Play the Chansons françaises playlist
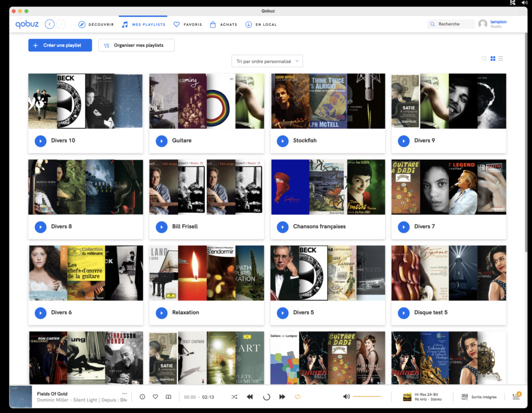 283,227
